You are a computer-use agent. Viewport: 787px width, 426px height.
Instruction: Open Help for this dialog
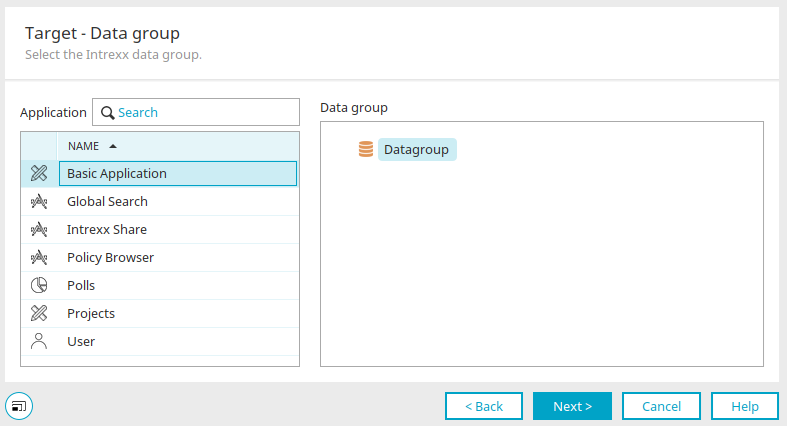(x=745, y=406)
